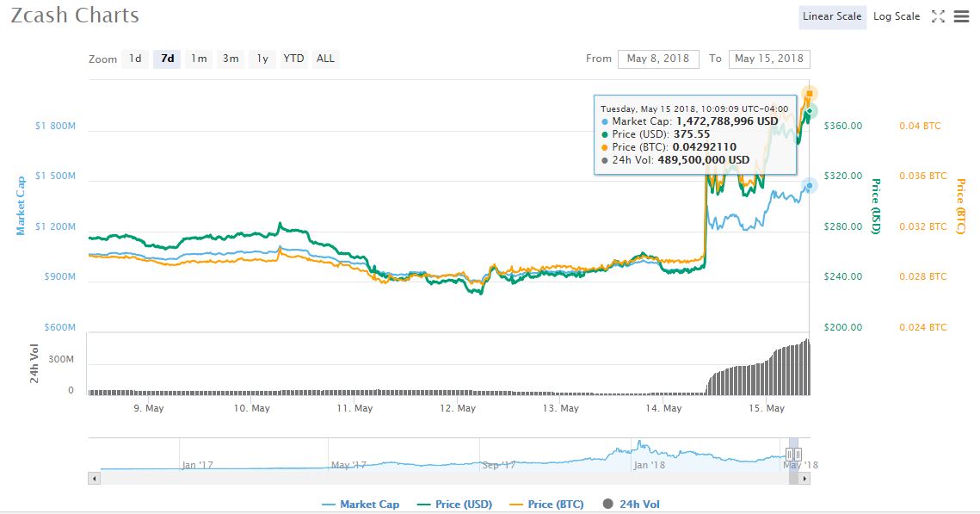Click the $600M market cap axis label
Screen dimensions: 980x514
point(60,327)
